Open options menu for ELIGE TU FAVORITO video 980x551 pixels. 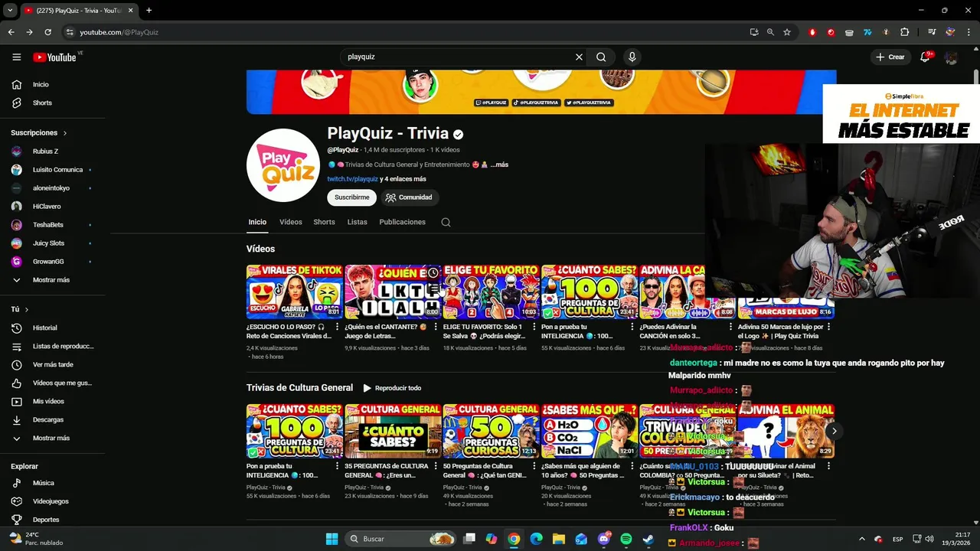pyautogui.click(x=534, y=327)
